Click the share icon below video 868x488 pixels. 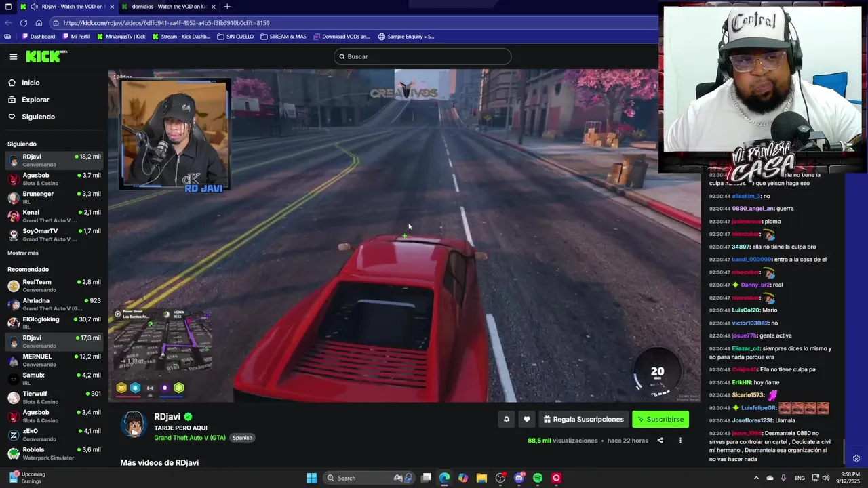point(660,441)
